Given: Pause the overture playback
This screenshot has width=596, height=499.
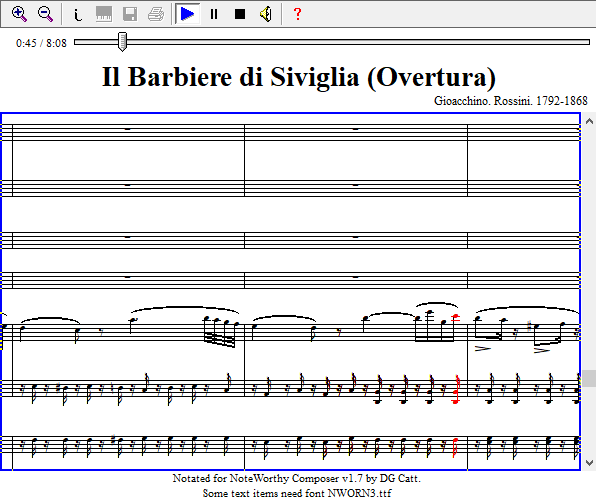Looking at the screenshot, I should 214,14.
